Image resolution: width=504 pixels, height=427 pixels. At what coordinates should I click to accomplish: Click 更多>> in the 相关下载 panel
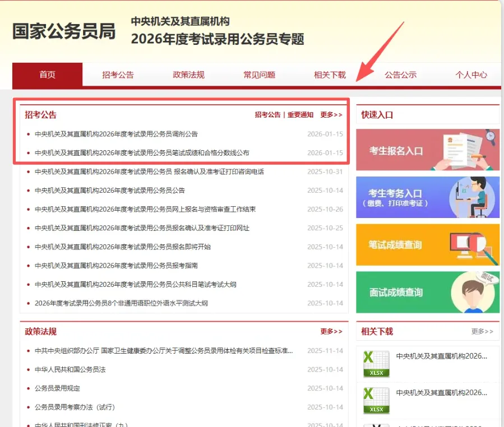[482, 331]
